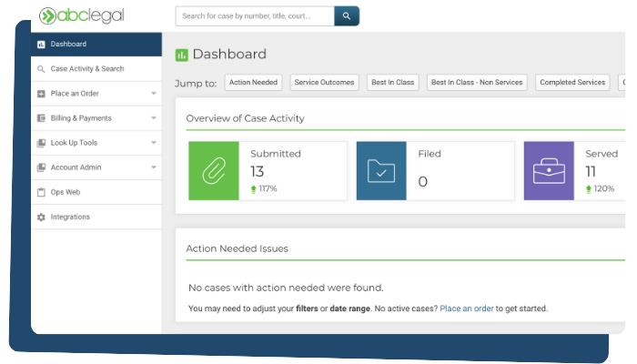Open the Integrations menu item

pyautogui.click(x=96, y=217)
